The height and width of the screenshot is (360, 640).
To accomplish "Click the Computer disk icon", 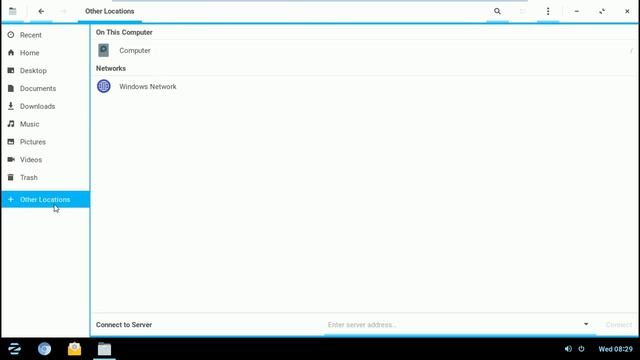I will 104,50.
